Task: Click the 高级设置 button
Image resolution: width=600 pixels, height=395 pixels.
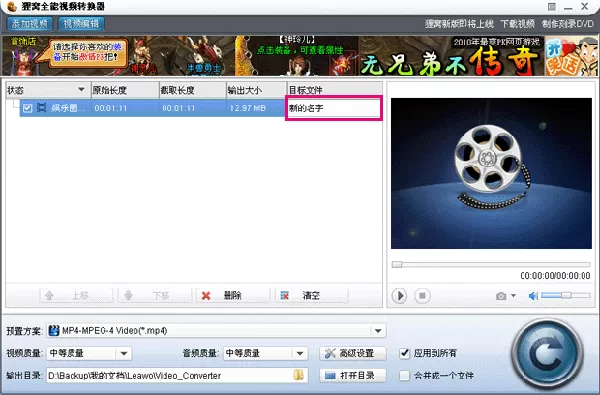Action: (352, 353)
